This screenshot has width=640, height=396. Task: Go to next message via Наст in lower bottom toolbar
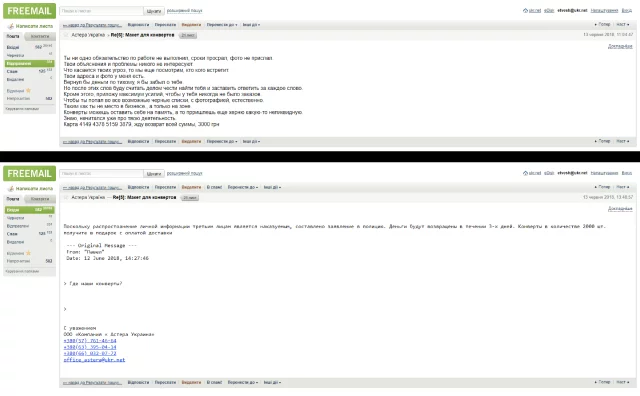623,383
